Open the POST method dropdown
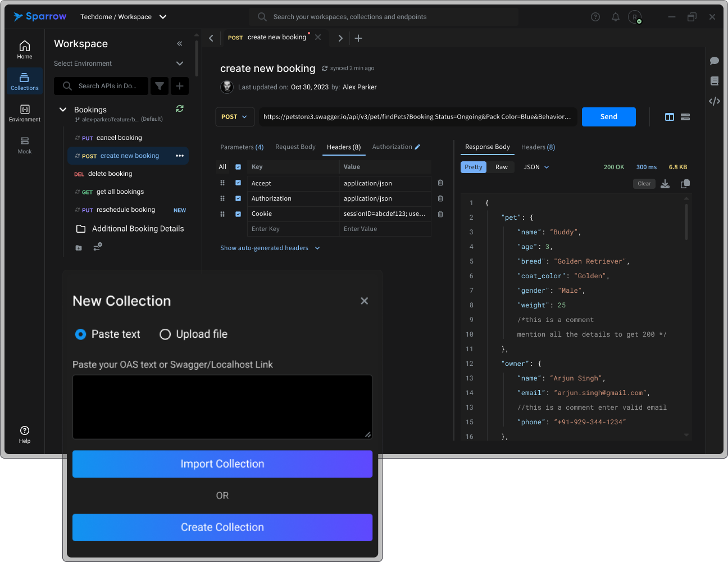 point(235,117)
